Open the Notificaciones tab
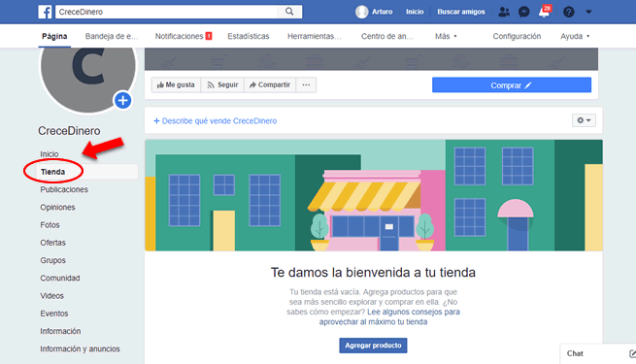636x364 pixels. coord(184,36)
